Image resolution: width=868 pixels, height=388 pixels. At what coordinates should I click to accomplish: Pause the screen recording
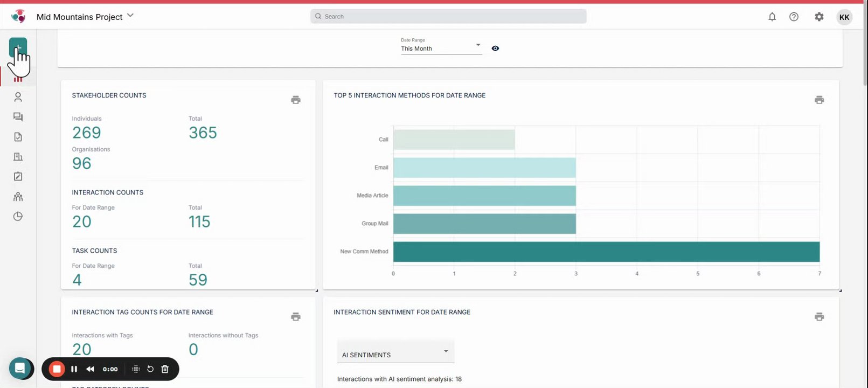click(74, 369)
